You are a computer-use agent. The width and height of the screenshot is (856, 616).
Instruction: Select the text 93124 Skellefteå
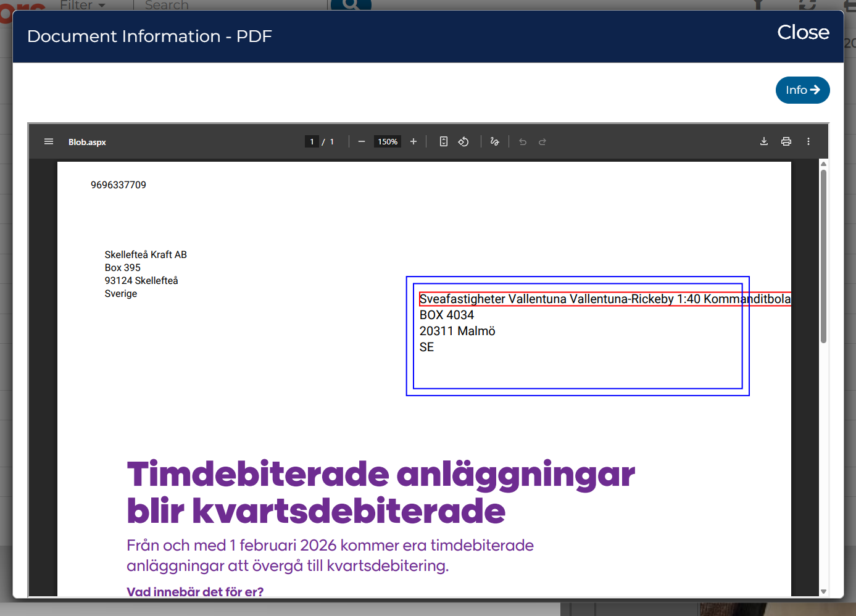click(141, 280)
